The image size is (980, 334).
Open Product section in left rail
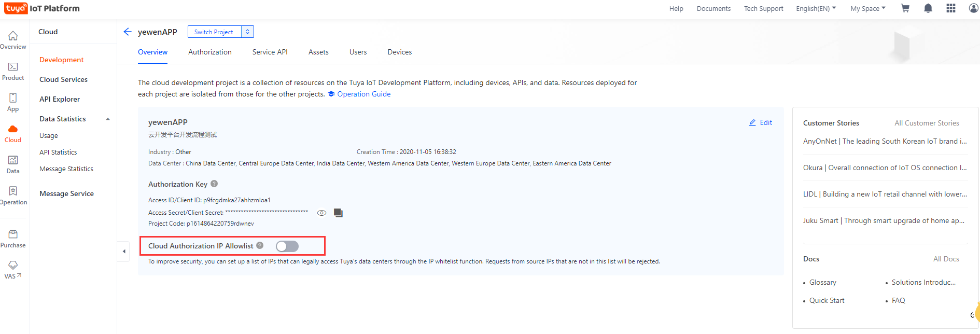(x=13, y=72)
